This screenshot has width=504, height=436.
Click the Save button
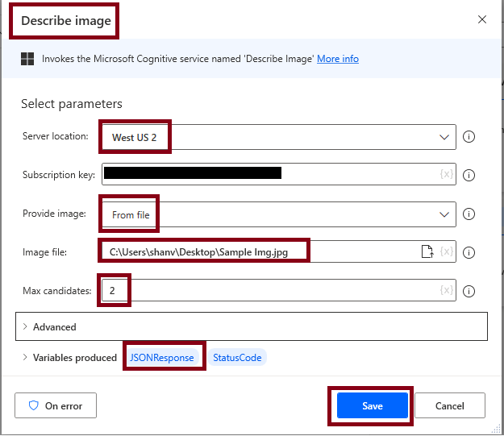(373, 405)
